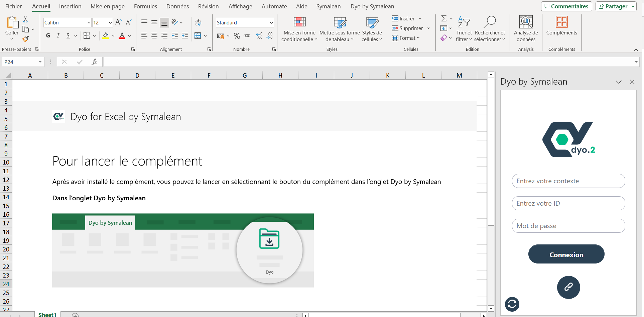The height and width of the screenshot is (317, 644).
Task: Click the borders icon
Action: 87,36
